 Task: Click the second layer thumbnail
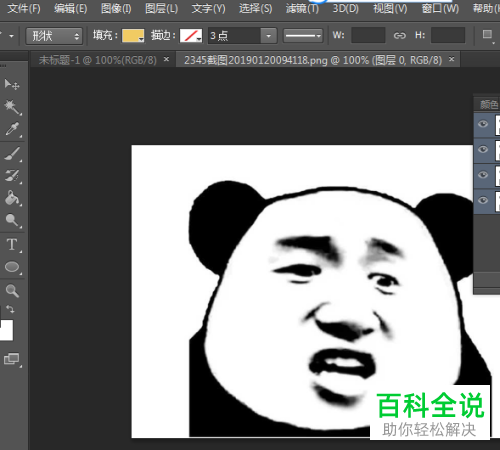tap(497, 150)
